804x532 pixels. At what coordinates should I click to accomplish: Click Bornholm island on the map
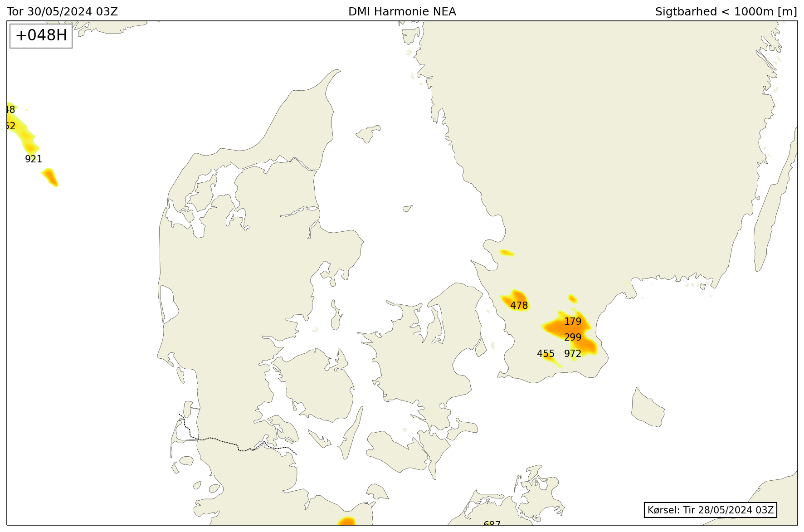point(648,408)
